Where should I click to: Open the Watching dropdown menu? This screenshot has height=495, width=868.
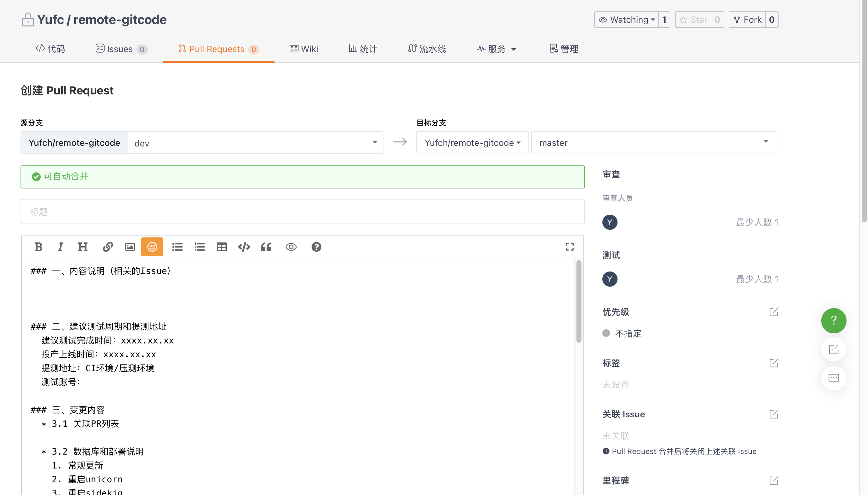click(626, 20)
